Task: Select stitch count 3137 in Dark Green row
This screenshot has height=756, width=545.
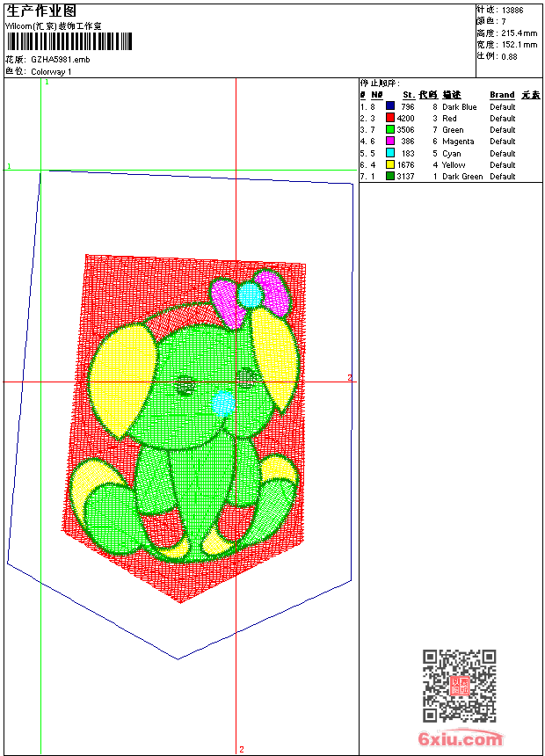Action: point(405,177)
